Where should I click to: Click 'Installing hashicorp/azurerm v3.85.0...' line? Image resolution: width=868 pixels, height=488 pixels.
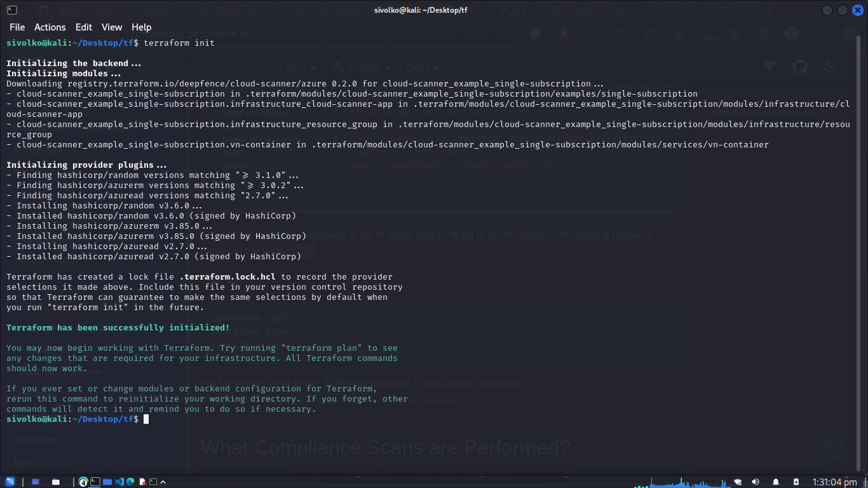point(109,226)
